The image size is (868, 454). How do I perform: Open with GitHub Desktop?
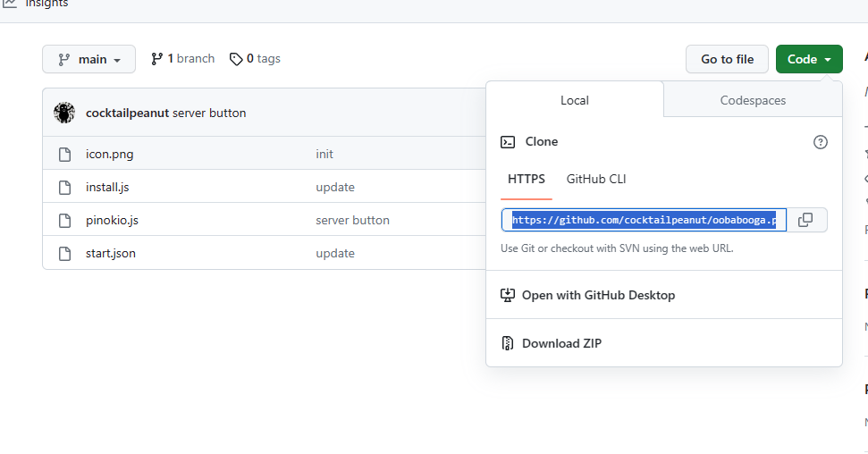[x=598, y=295]
